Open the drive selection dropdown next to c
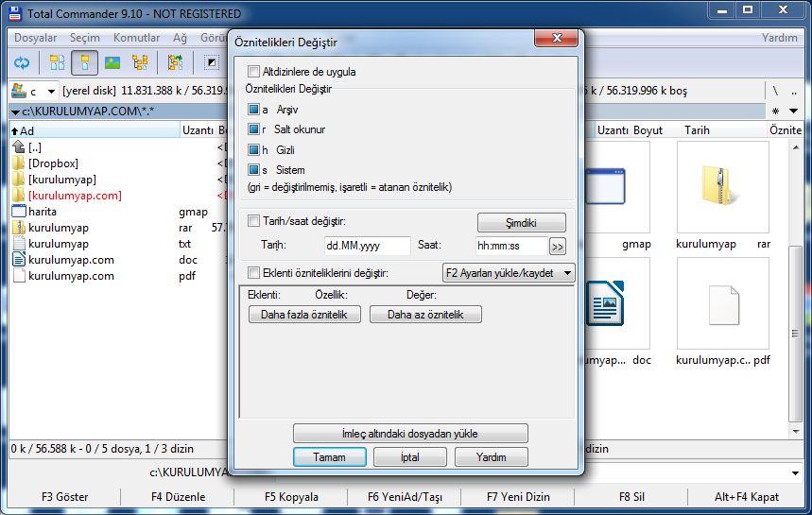Viewport: 812px width, 515px height. 51,92
